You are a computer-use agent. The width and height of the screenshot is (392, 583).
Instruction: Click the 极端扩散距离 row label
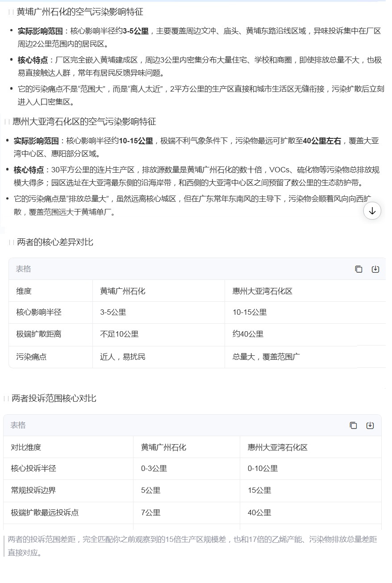tap(39, 334)
